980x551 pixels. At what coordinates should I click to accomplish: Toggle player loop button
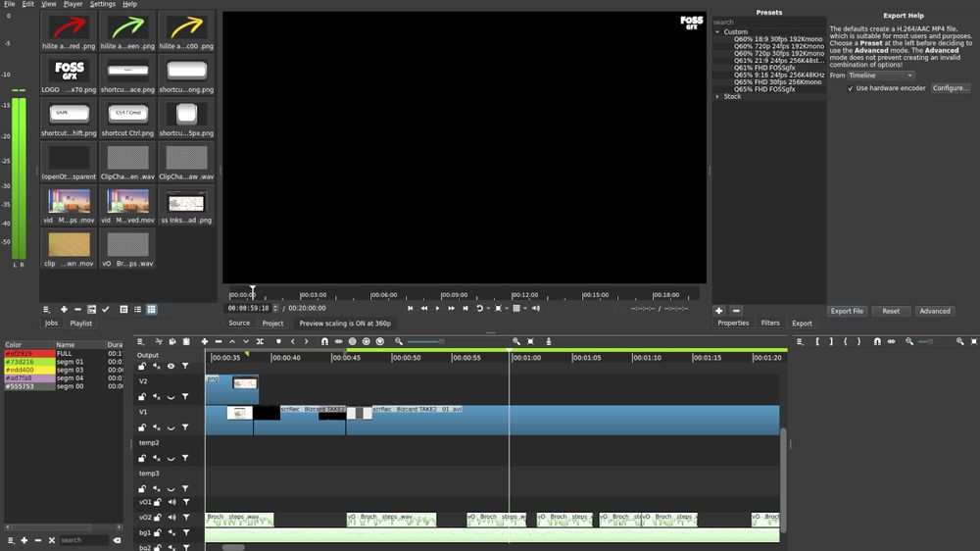(479, 308)
